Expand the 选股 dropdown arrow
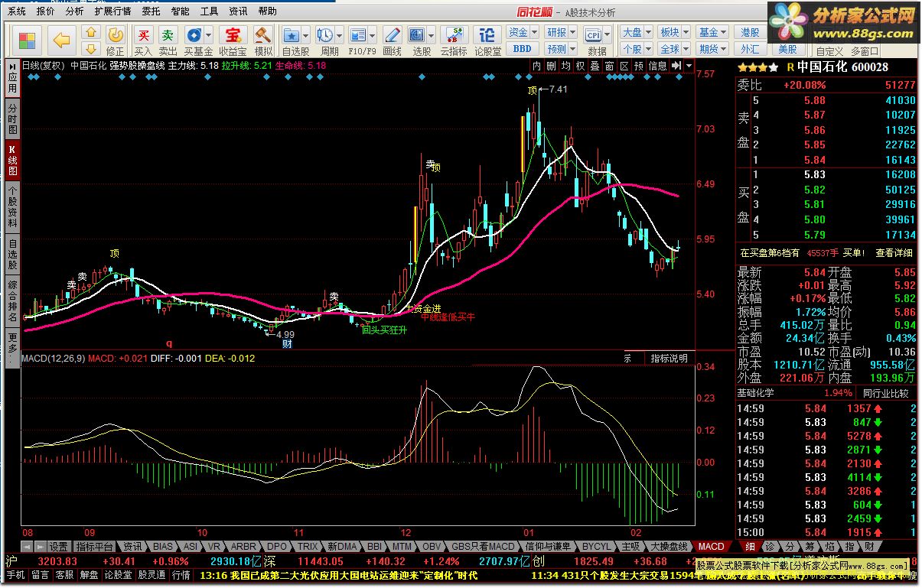 pos(431,35)
